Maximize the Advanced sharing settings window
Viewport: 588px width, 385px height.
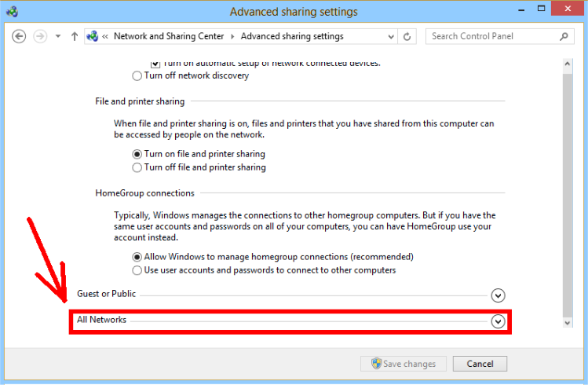point(541,9)
